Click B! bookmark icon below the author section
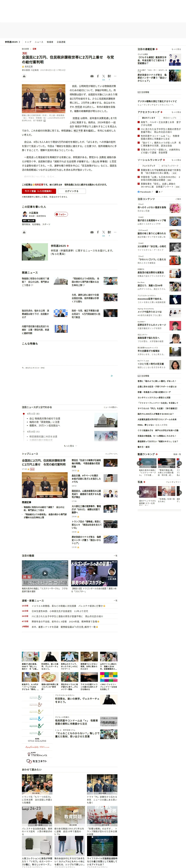186x868 pixels. (x=109, y=232)
